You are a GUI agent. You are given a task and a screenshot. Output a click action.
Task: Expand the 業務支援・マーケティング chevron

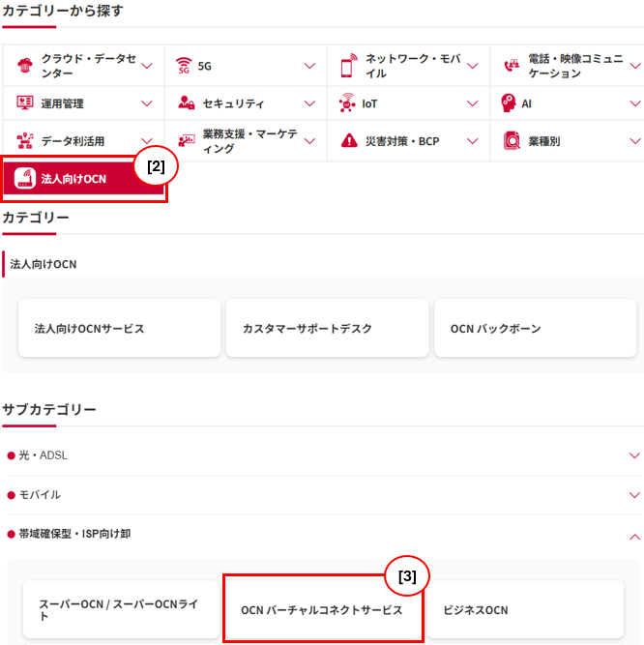(x=309, y=141)
